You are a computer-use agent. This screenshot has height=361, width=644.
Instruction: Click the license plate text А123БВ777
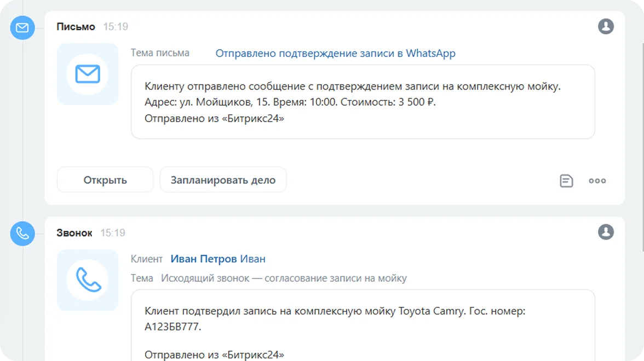pyautogui.click(x=173, y=327)
